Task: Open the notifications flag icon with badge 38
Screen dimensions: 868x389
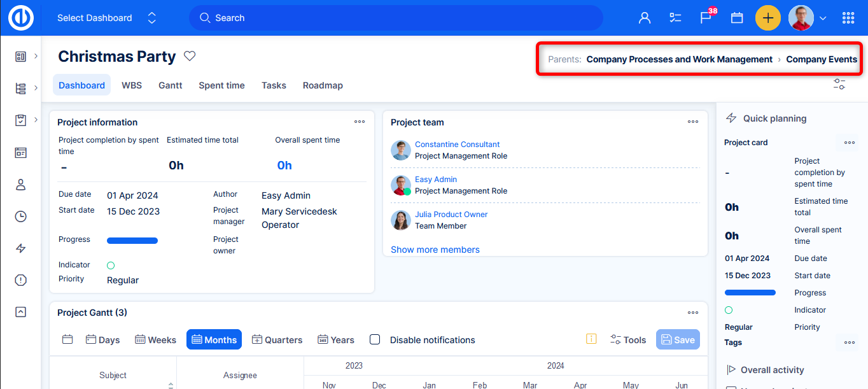Action: (706, 18)
